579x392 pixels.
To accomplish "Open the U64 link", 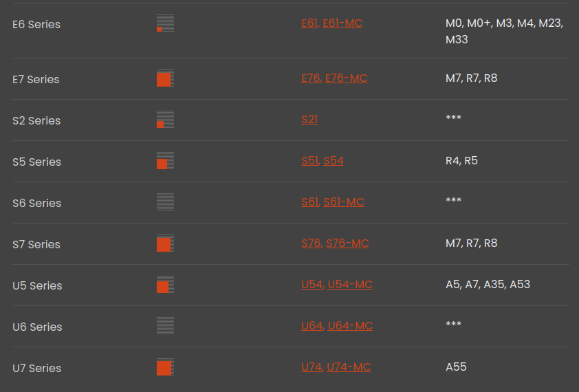I will tap(312, 326).
